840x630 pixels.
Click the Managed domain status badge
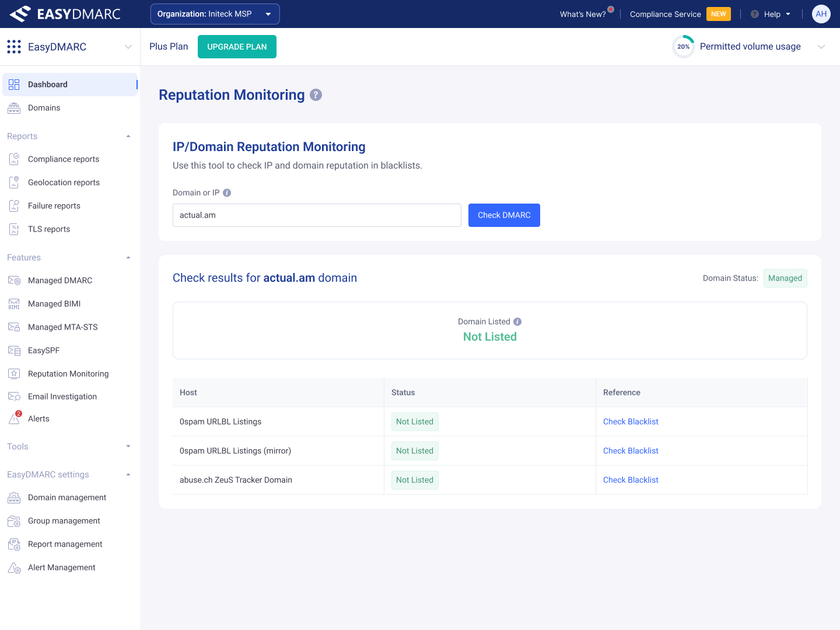[x=785, y=278]
